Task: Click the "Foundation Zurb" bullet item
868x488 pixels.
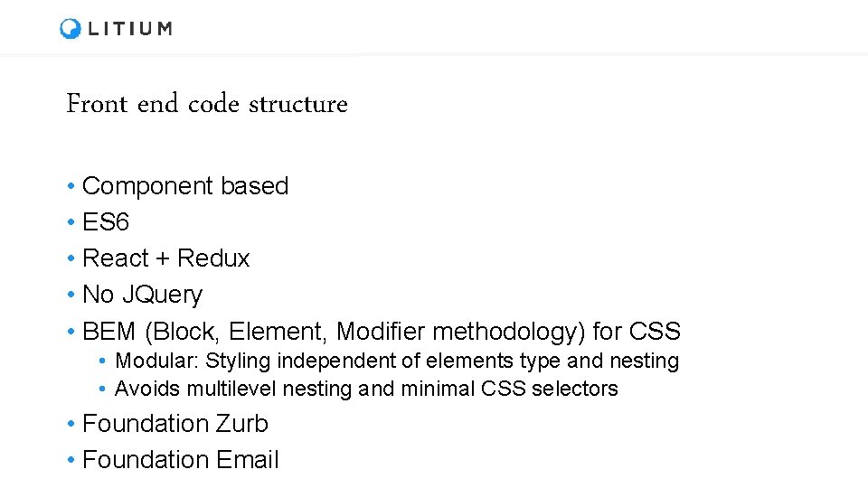Action: pos(175,424)
